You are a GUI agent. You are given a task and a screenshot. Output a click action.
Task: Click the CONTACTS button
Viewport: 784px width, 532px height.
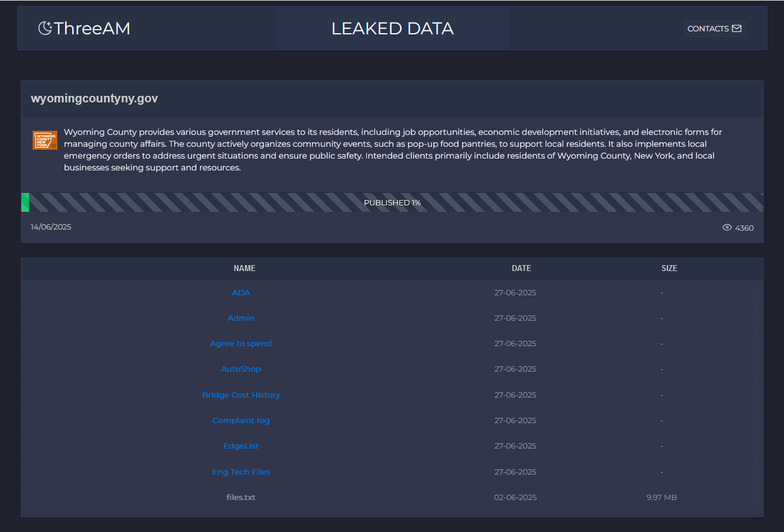pos(715,28)
